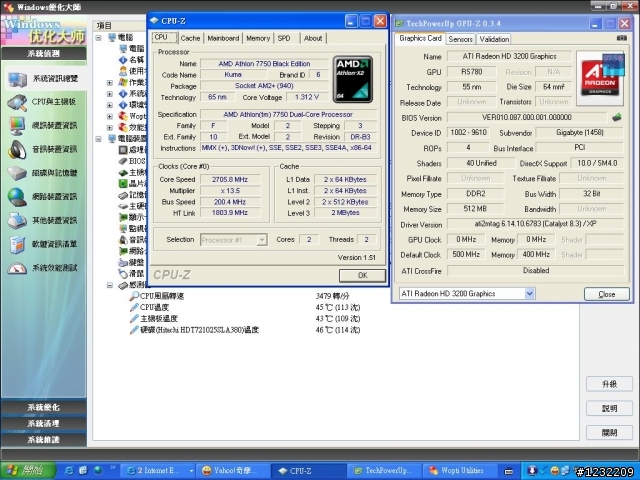640x480 pixels.
Task: Open the graphics card dropdown in GPU-Z
Action: (x=529, y=293)
